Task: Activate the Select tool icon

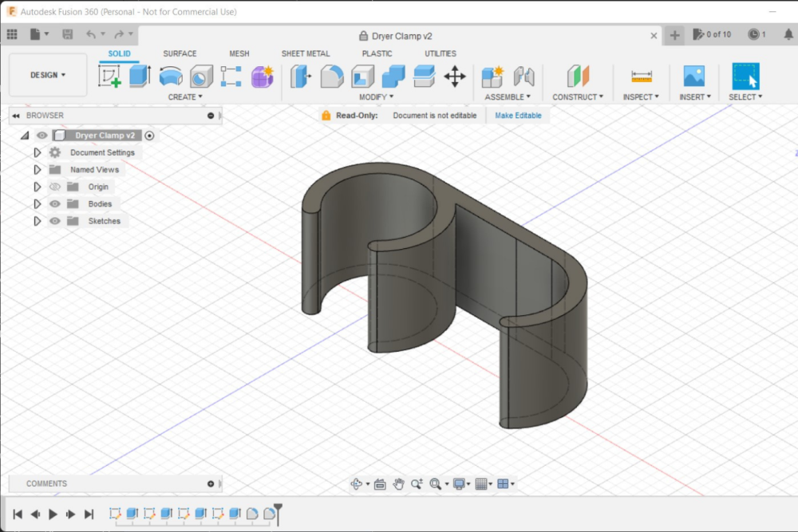Action: (745, 77)
